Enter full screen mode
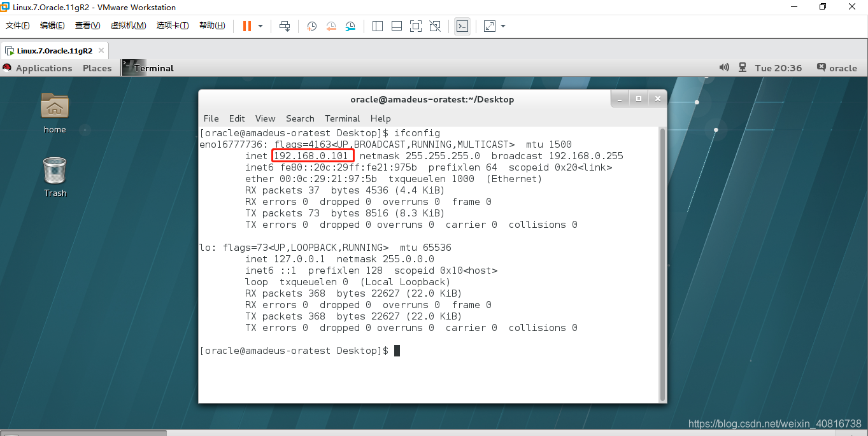The width and height of the screenshot is (868, 436). pyautogui.click(x=416, y=26)
